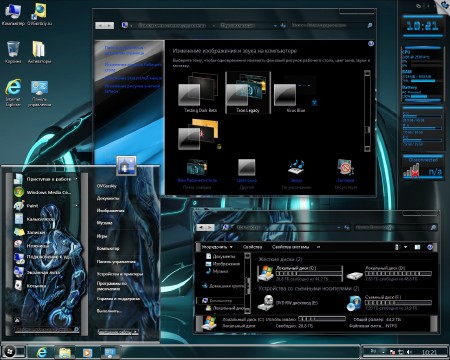This screenshot has width=450, height=360.
Task: Open Ножницы snipping tool in Start menu
Action: 37,246
